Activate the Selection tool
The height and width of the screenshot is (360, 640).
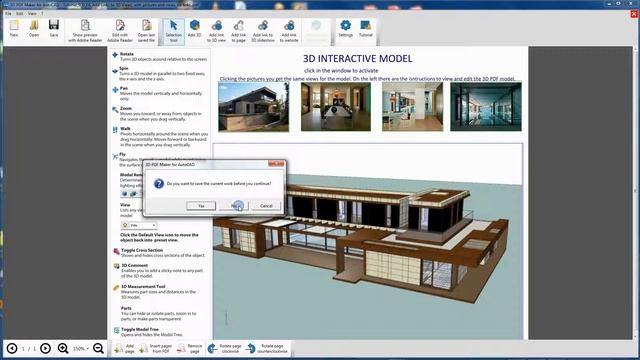(173, 31)
